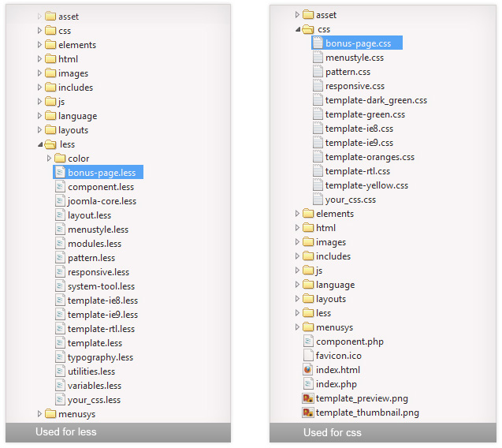Viewport: 502px width, 448px height.
Task: Select the js folder in the css panel
Action: point(312,271)
